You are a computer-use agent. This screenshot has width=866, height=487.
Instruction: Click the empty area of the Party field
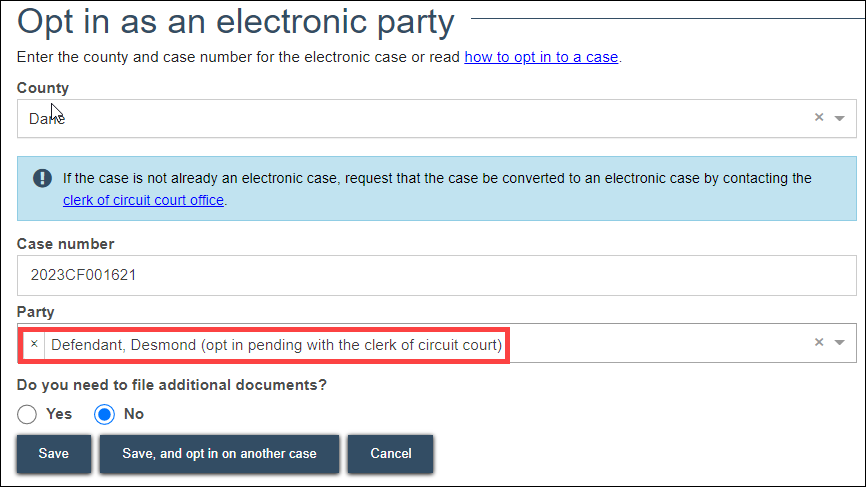657,343
